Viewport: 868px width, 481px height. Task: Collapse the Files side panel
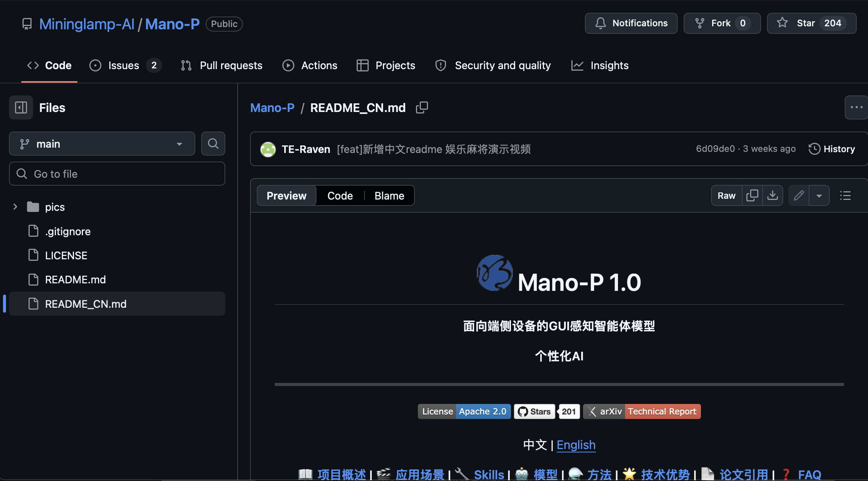[21, 107]
